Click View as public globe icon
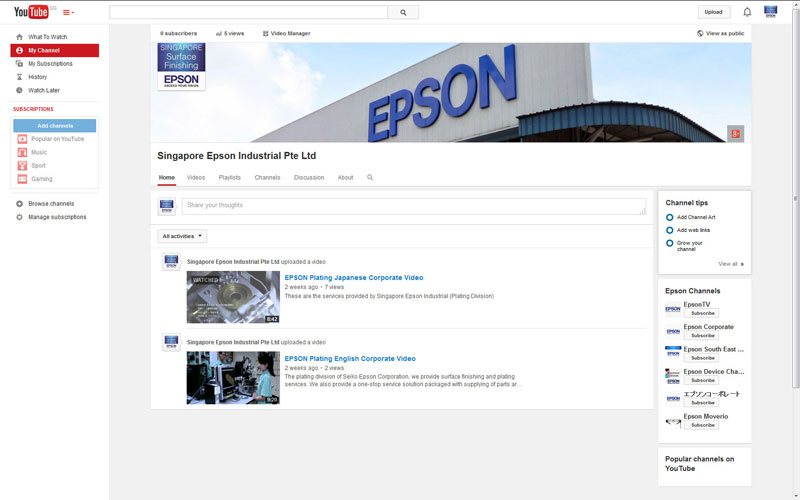Viewport: 800px width, 500px height. [x=700, y=33]
